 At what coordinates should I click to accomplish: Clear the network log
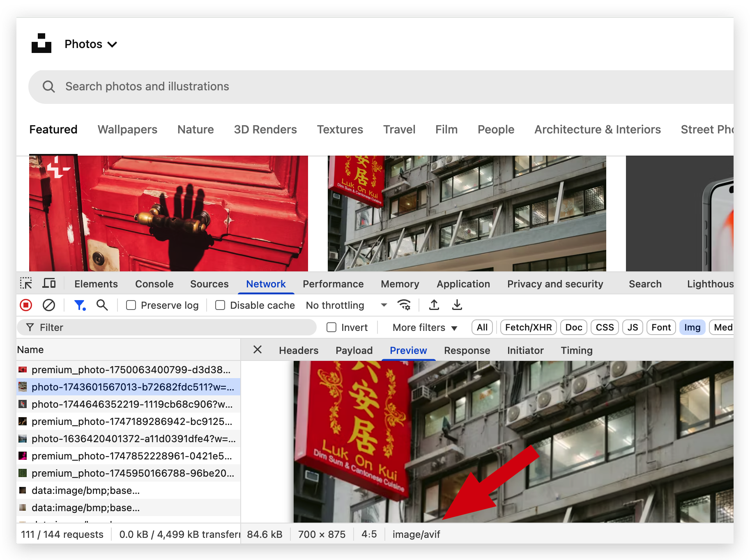coord(49,305)
